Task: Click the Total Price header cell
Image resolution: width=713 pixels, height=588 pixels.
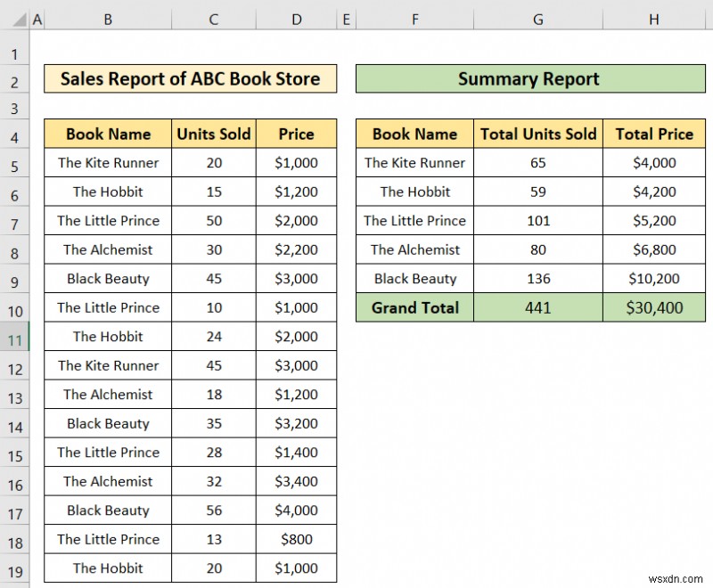Action: point(654,134)
